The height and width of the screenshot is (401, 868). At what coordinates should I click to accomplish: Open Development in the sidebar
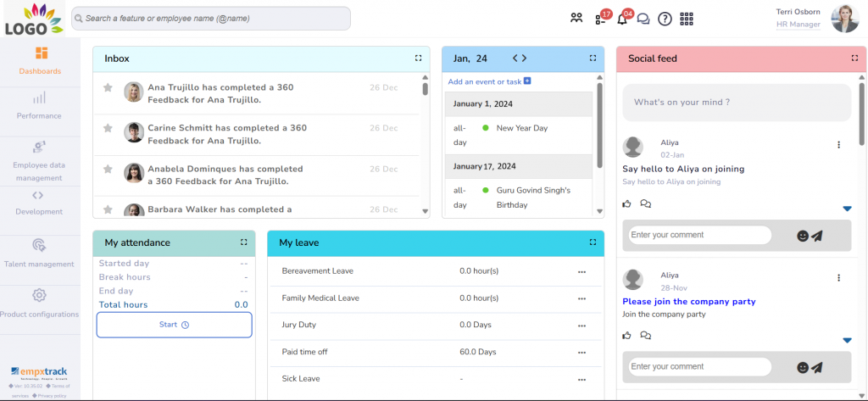tap(39, 203)
